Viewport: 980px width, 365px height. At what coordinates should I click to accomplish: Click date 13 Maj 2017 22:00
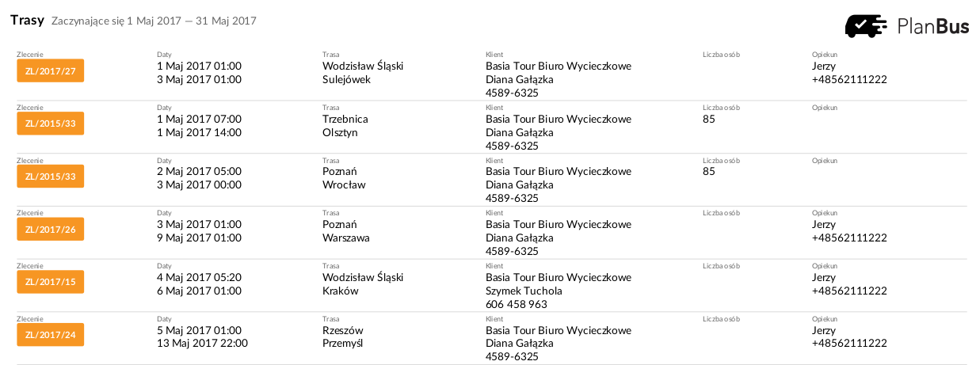(x=203, y=343)
